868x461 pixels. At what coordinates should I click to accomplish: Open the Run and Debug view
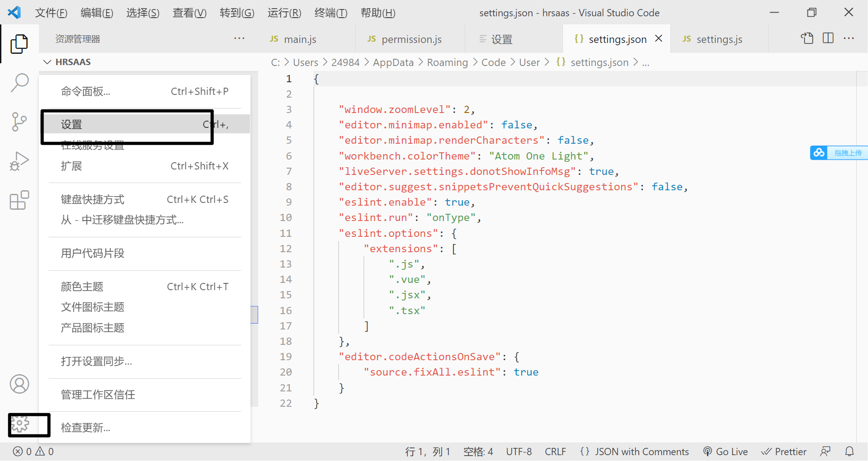pos(19,161)
